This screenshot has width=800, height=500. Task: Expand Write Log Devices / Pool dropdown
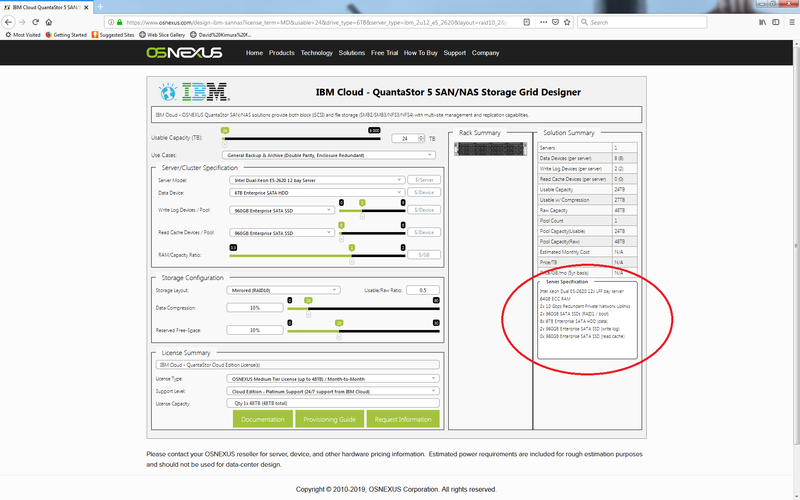point(282,210)
